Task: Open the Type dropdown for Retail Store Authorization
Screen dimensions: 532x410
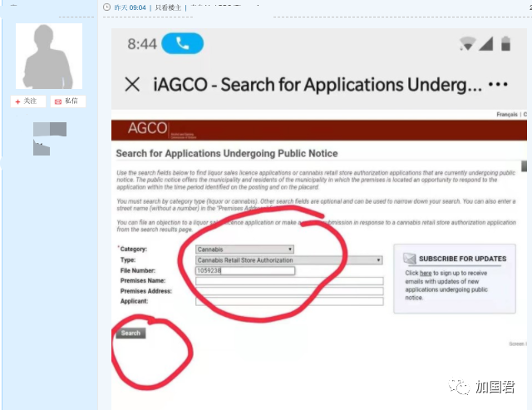Action: 289,260
